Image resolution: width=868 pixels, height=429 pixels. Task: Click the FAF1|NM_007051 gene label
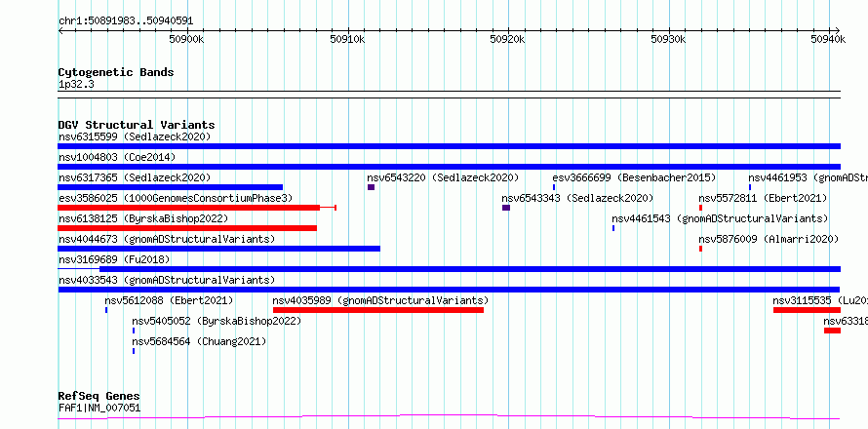coord(99,409)
